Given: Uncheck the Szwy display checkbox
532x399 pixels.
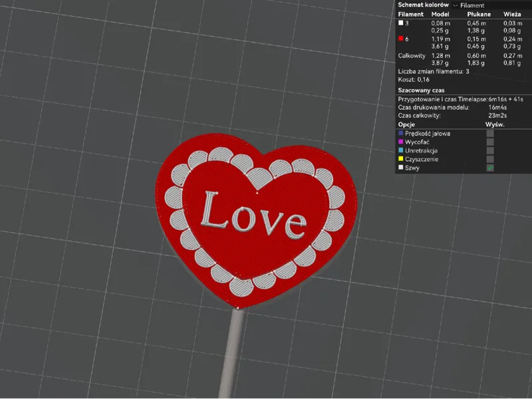Looking at the screenshot, I should point(490,168).
